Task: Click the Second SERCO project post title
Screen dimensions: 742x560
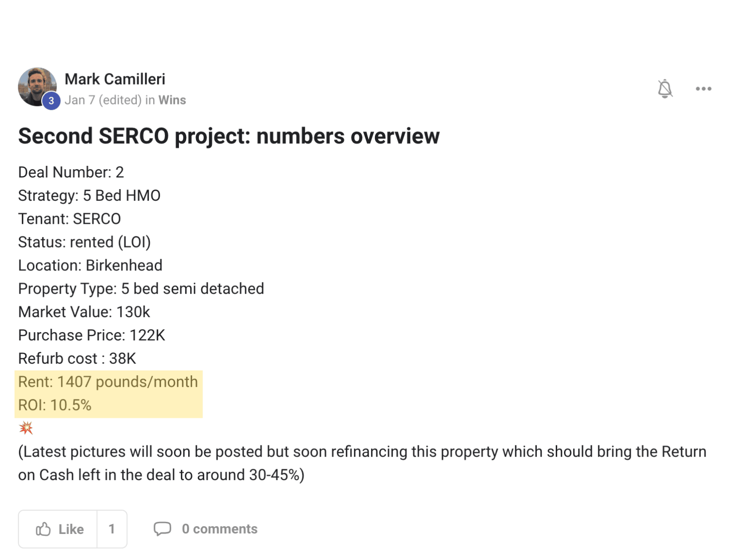Action: [229, 136]
